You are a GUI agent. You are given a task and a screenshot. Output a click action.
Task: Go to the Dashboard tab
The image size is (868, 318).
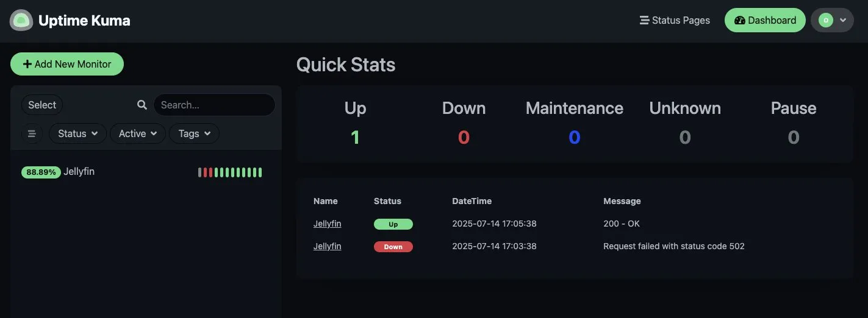(x=765, y=20)
